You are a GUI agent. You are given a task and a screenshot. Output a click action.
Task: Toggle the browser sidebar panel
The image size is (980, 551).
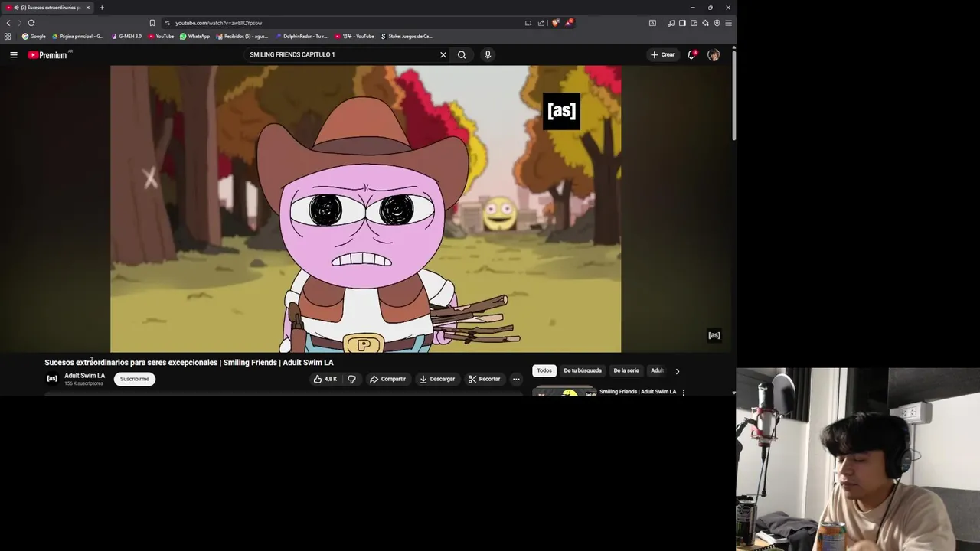tap(682, 23)
